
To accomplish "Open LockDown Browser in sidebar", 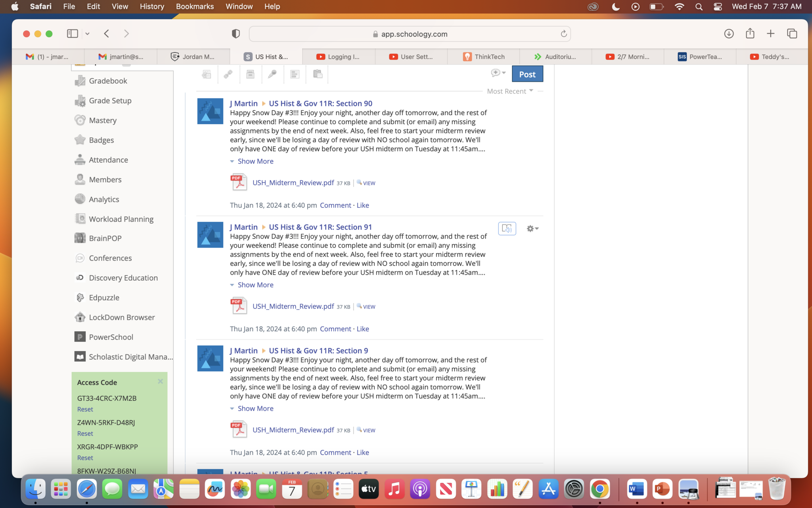I will 122,317.
